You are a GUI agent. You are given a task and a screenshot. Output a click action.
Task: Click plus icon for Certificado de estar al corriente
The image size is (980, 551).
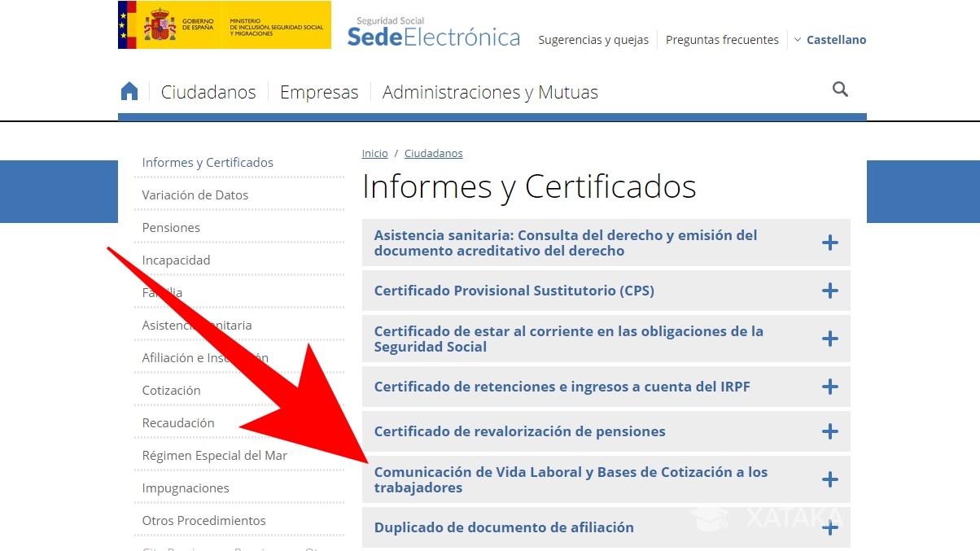pyautogui.click(x=829, y=339)
